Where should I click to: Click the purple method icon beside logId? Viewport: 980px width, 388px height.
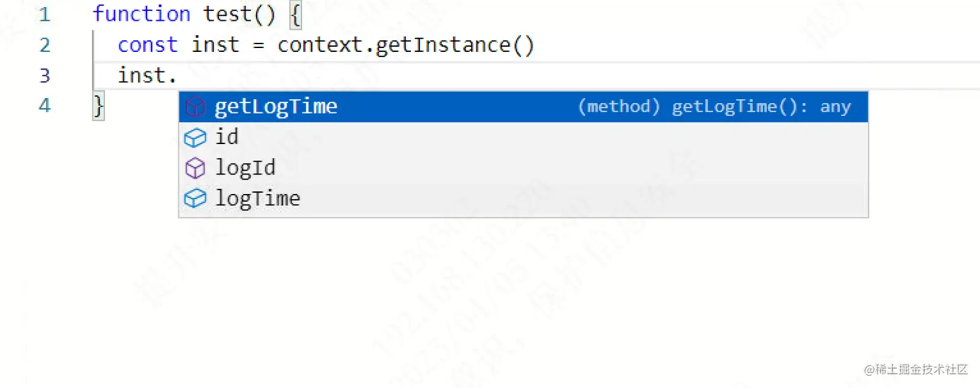[x=195, y=168]
